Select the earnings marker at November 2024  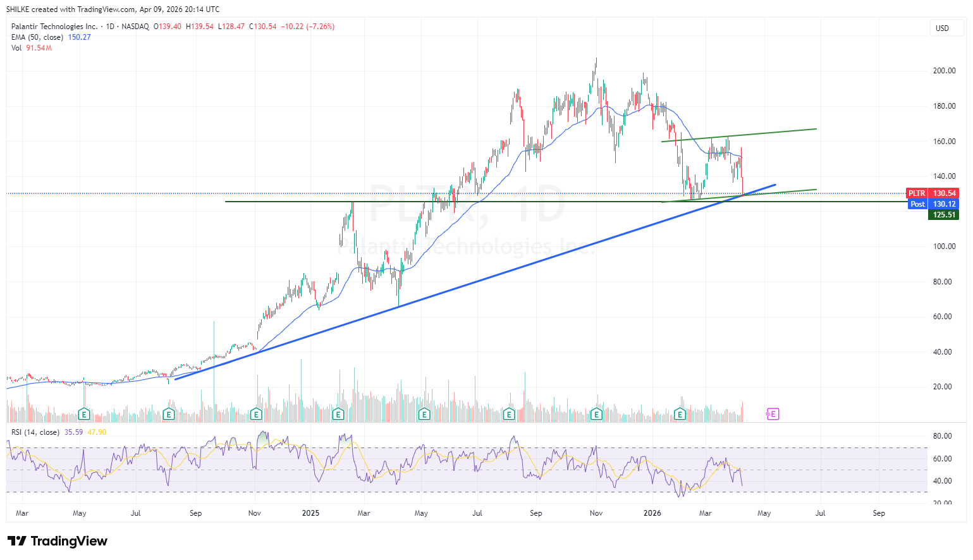click(x=256, y=415)
